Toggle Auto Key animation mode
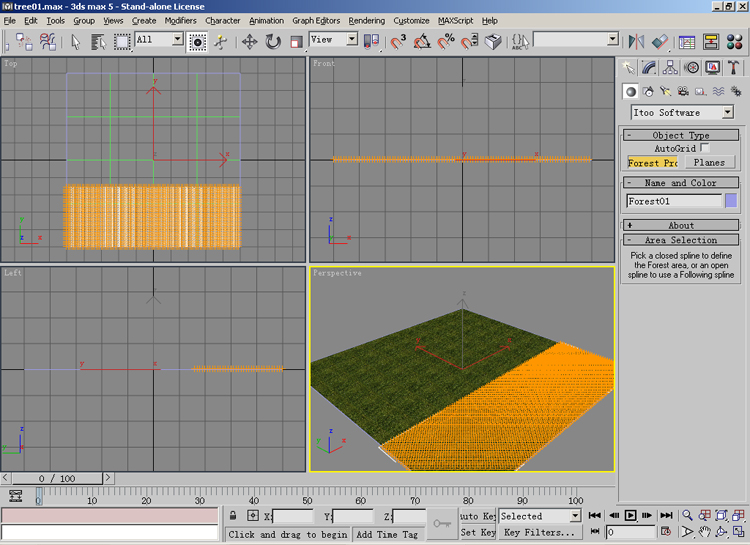This screenshot has height=545, width=750. coord(478,516)
